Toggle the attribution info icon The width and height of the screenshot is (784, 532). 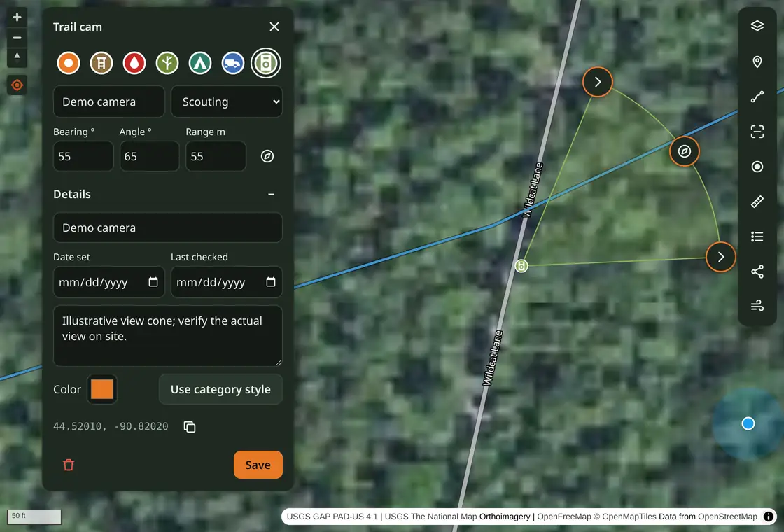tap(769, 517)
